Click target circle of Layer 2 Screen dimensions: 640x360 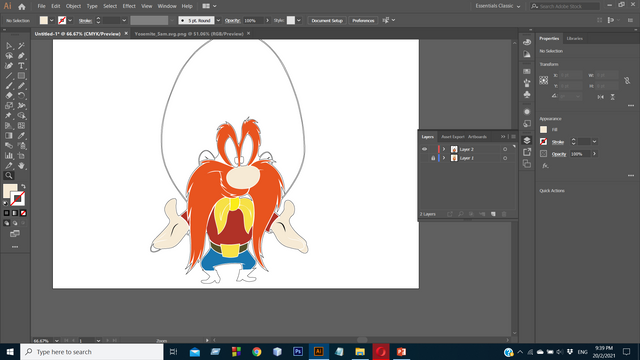pyautogui.click(x=505, y=149)
